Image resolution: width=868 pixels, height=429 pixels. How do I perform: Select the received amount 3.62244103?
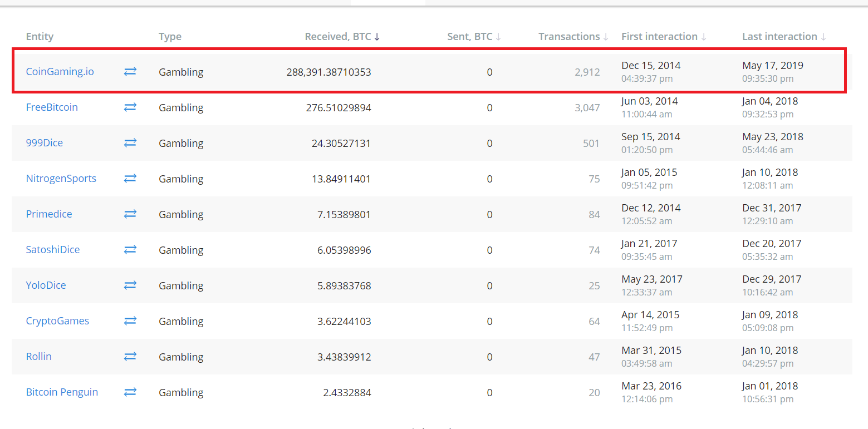344,322
